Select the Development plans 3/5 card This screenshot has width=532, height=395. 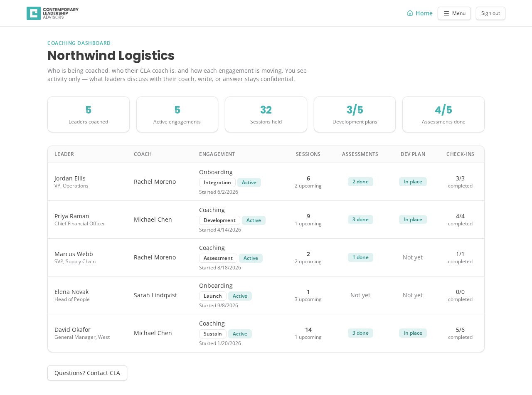[355, 114]
